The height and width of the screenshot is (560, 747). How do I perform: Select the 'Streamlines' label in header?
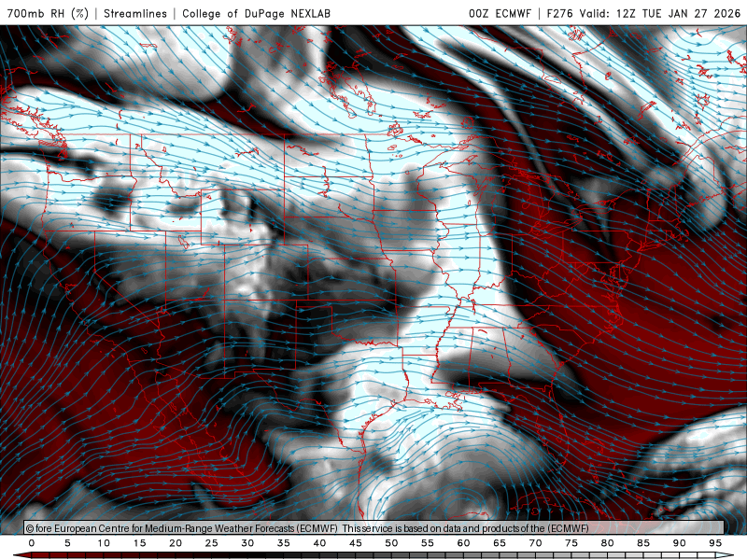[x=135, y=13]
